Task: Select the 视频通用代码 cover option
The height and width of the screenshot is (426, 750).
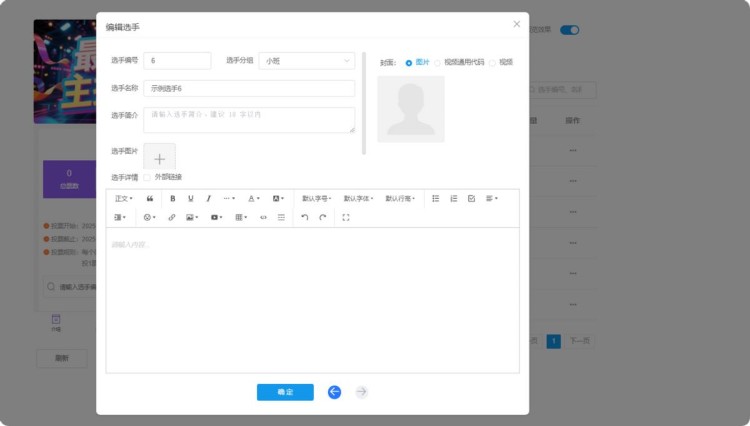Action: [x=438, y=62]
